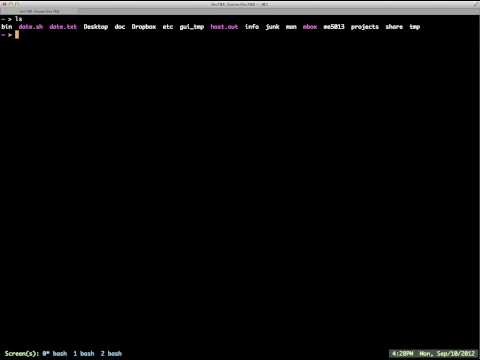Click the 'share' directory name
Viewport: 480px width, 360px height.
click(x=394, y=27)
